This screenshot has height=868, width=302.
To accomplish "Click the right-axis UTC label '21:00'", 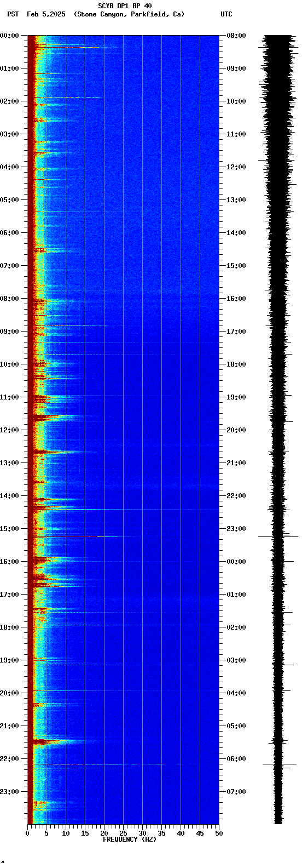I will click(236, 463).
